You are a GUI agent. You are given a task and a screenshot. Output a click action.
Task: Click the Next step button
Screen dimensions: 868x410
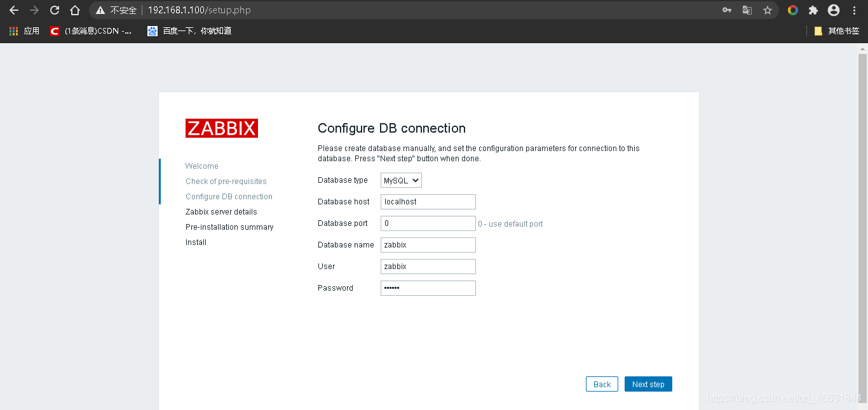coord(648,384)
